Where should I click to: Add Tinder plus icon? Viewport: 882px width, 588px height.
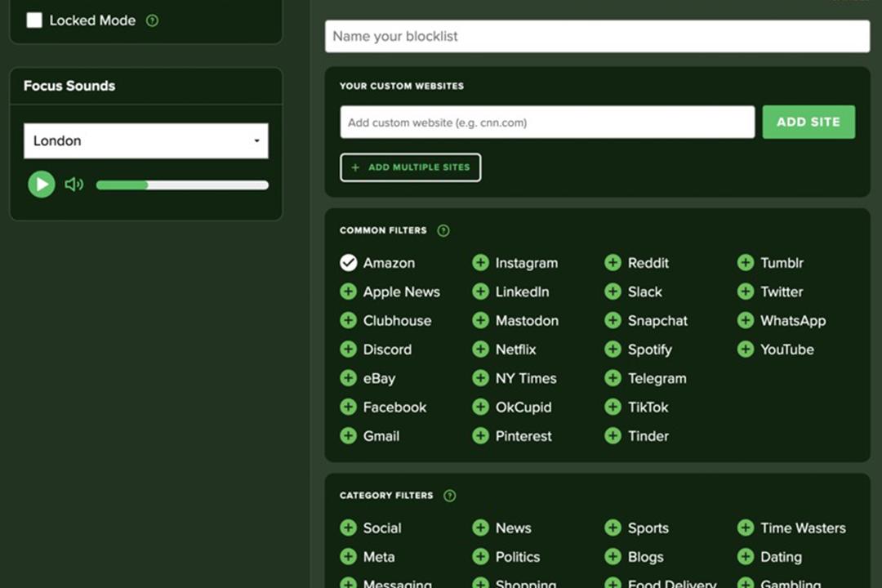pos(612,435)
